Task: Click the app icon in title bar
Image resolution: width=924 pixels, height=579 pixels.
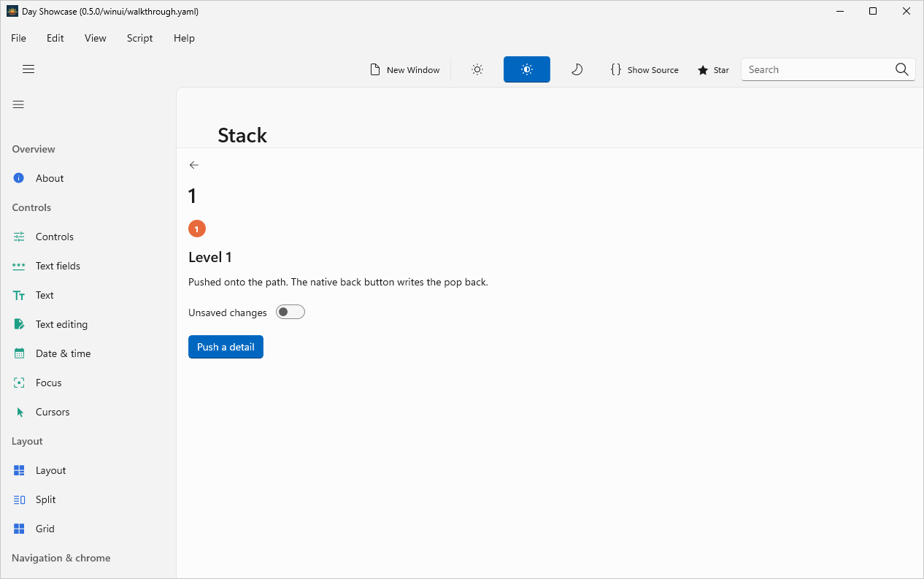Action: point(12,11)
